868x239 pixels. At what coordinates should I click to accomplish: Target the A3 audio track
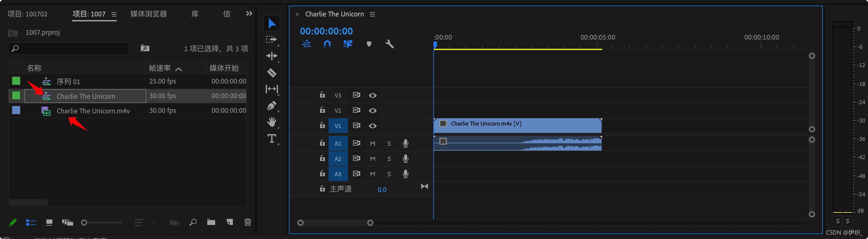pos(338,174)
